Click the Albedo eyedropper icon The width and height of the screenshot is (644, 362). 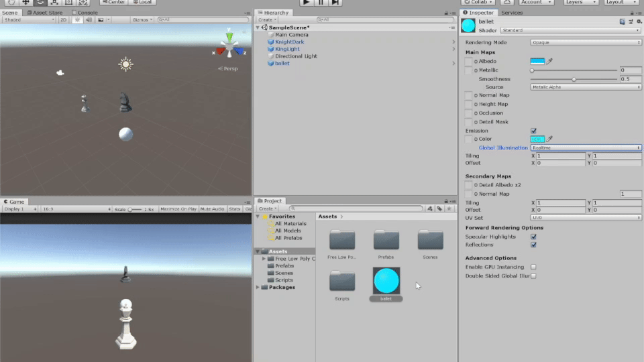(x=549, y=62)
